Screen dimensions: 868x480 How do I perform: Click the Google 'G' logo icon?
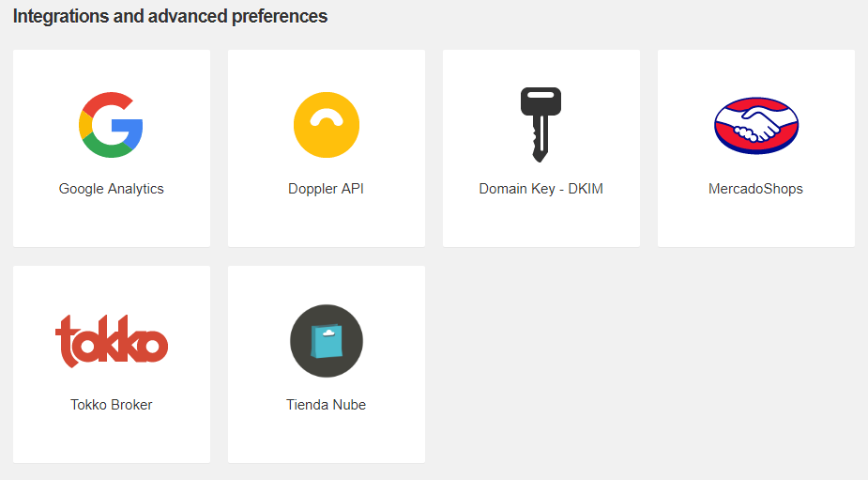point(111,125)
